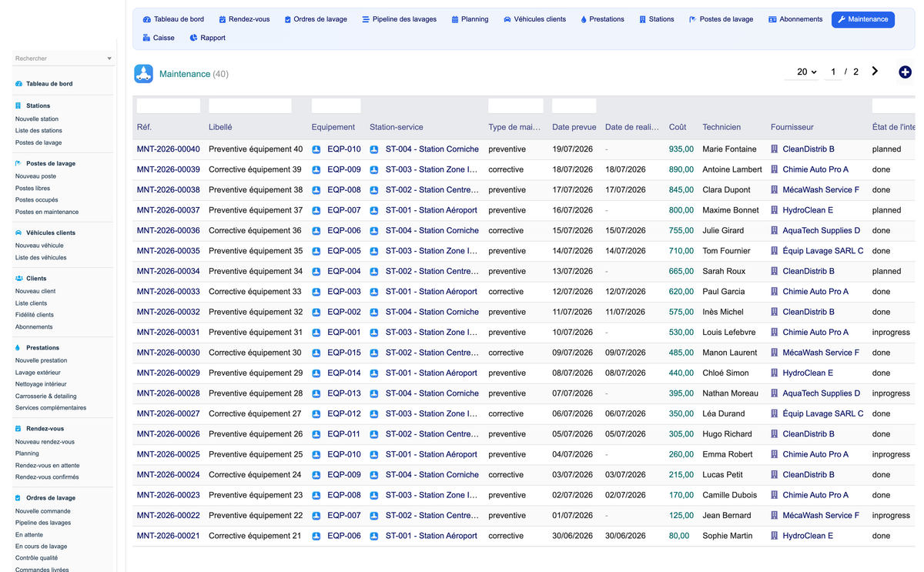Click station icon in MNT-2026-00027 row
This screenshot has height=572, width=924.
pyautogui.click(x=374, y=414)
